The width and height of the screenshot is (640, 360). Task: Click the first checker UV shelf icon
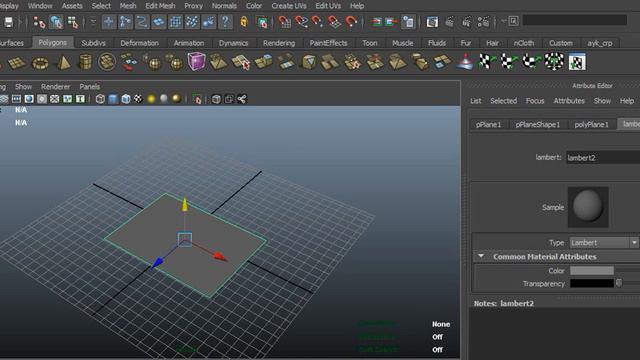click(x=487, y=62)
